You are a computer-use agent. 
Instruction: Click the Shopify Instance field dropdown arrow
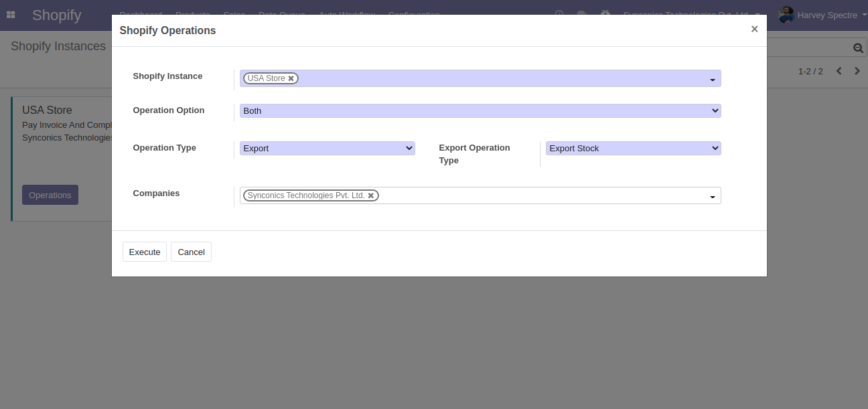tap(712, 80)
